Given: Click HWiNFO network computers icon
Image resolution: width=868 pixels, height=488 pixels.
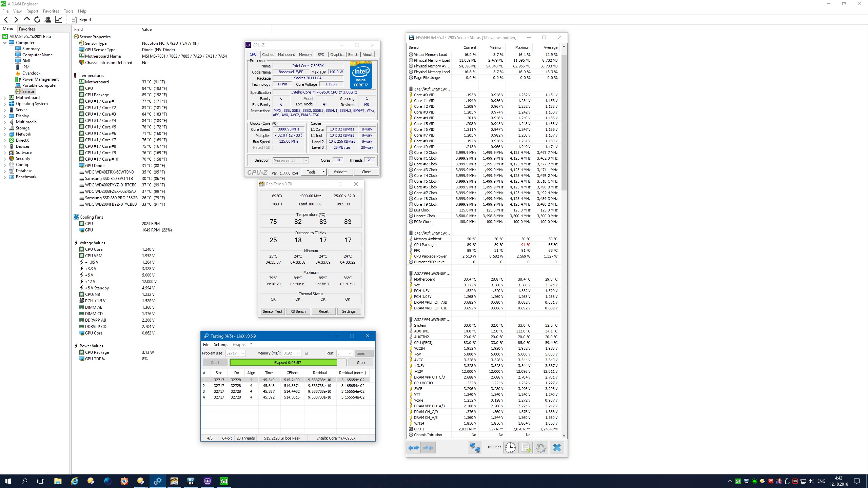Looking at the screenshot, I should [x=475, y=448].
